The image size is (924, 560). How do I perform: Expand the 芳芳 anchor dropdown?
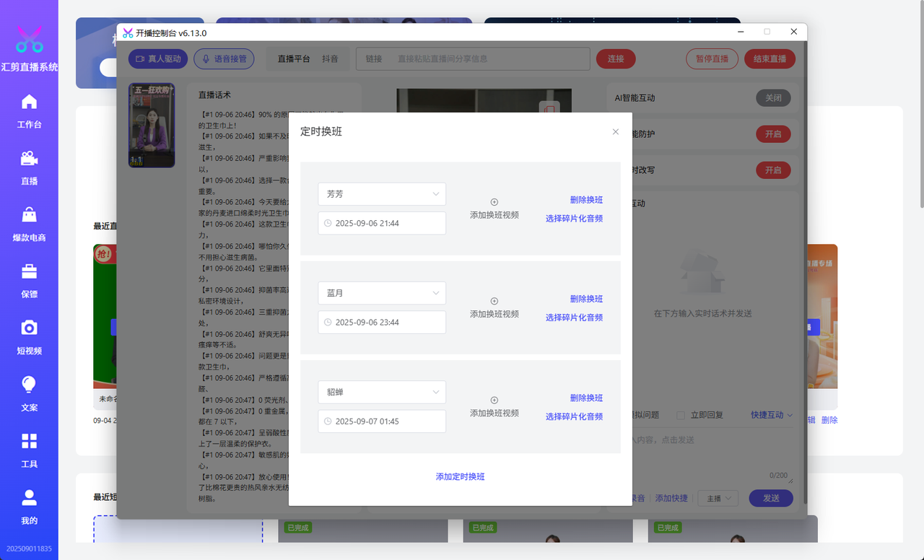pyautogui.click(x=382, y=194)
